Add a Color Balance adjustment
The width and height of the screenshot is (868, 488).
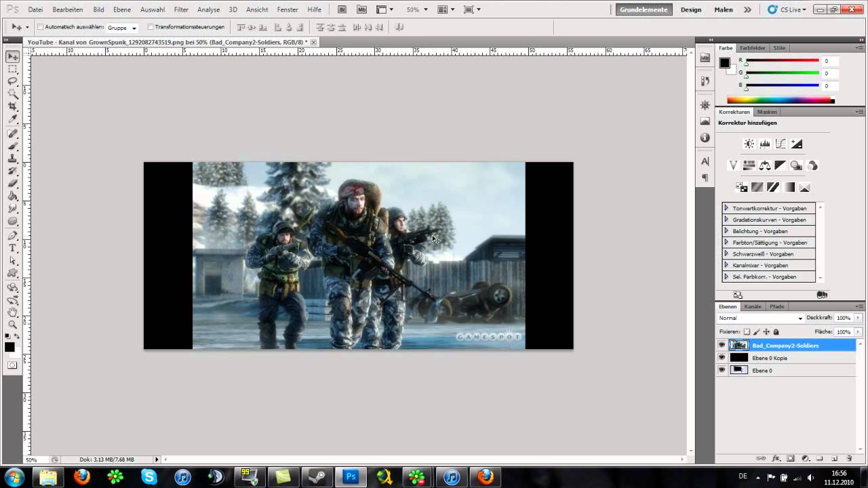point(765,165)
